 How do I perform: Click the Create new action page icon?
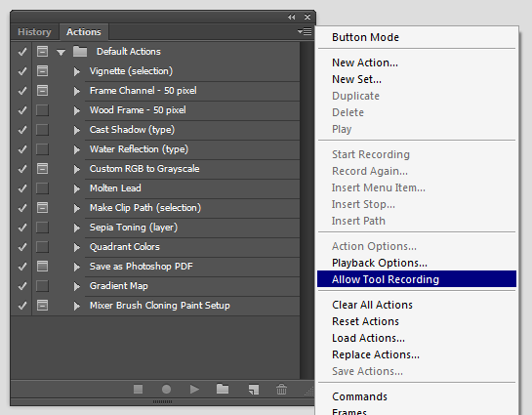[x=254, y=390]
